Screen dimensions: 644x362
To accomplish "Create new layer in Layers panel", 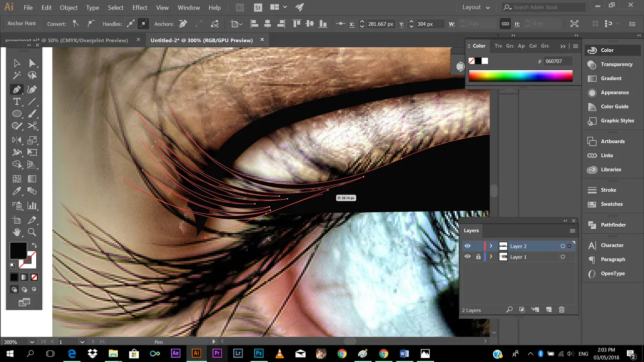I will point(549,310).
